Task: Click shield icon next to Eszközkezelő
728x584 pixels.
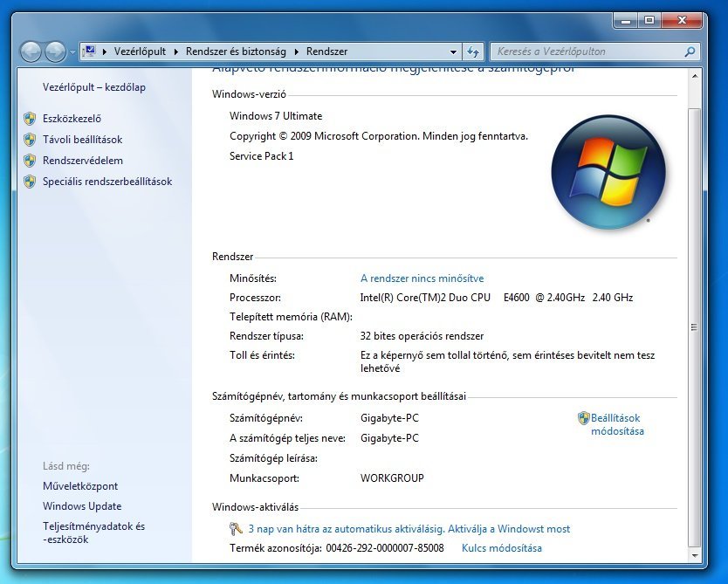Action: point(30,119)
